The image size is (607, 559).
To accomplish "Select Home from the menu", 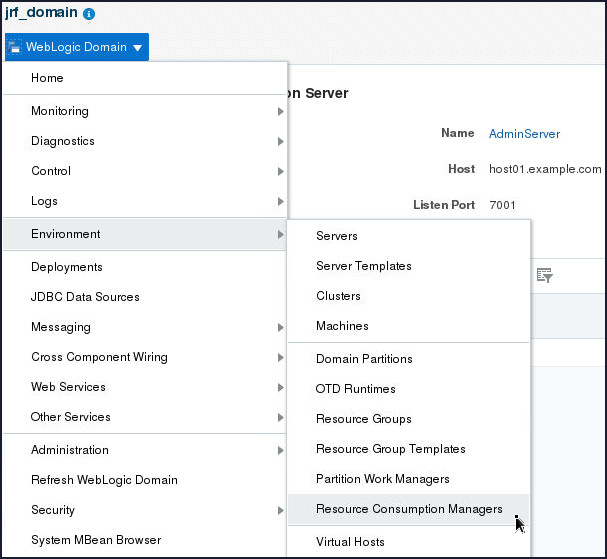I will click(47, 78).
